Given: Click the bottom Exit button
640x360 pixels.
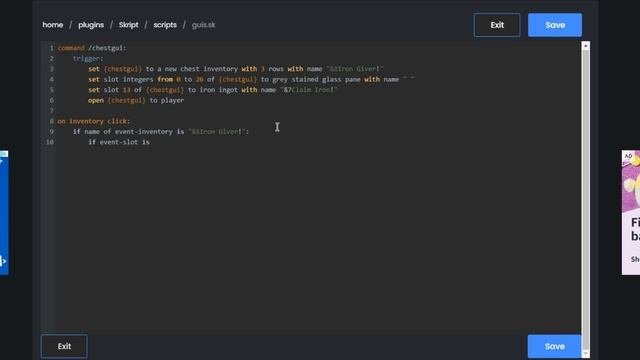Looking at the screenshot, I should click(x=64, y=346).
